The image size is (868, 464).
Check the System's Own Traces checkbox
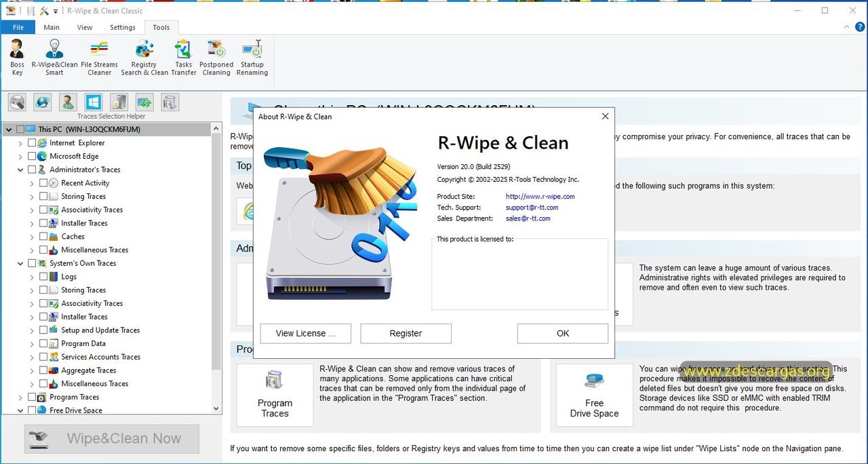31,263
